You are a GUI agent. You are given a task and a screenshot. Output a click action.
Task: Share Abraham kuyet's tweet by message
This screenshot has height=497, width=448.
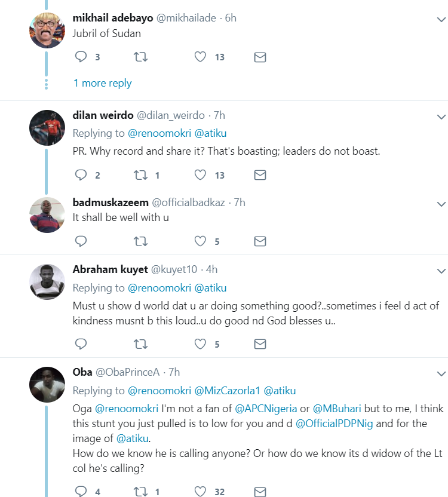(x=260, y=344)
